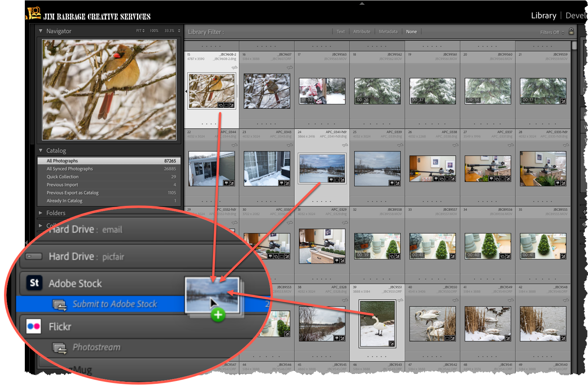Viewport: 588px width, 389px height.
Task: Select All Synced Photographs in Catalog
Action: pyautogui.click(x=109, y=169)
